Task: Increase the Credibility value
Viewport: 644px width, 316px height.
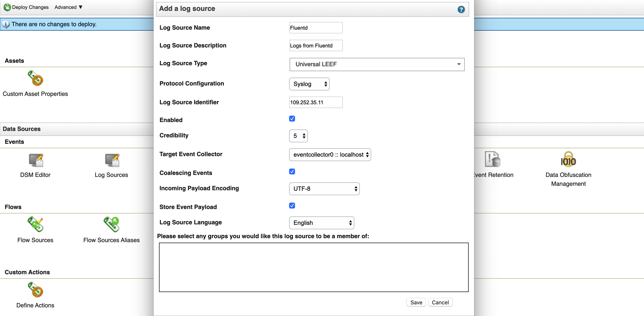Action: point(304,134)
